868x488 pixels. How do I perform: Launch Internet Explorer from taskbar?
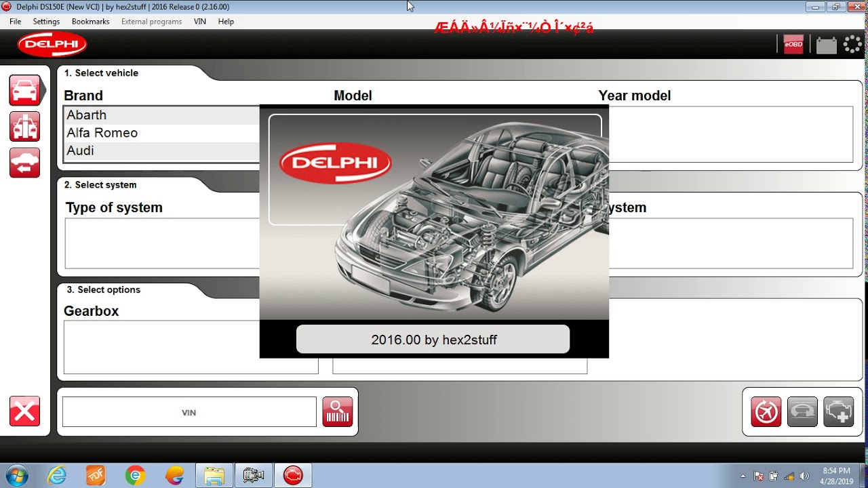point(57,475)
